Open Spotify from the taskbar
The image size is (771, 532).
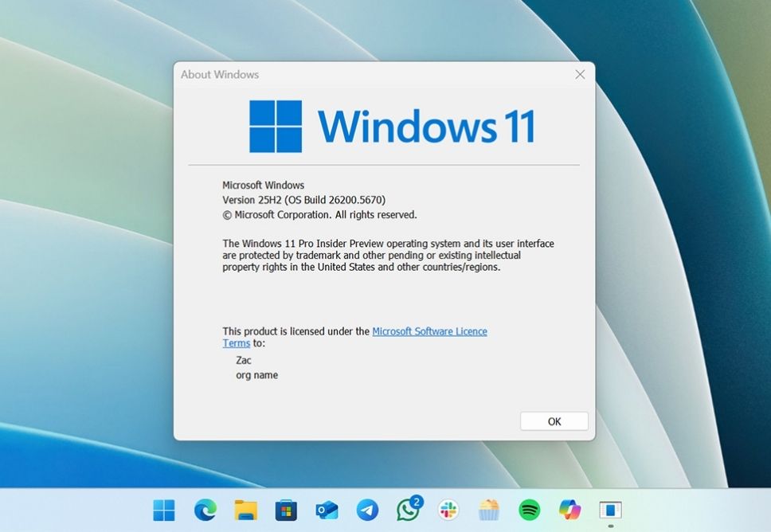coord(529,510)
